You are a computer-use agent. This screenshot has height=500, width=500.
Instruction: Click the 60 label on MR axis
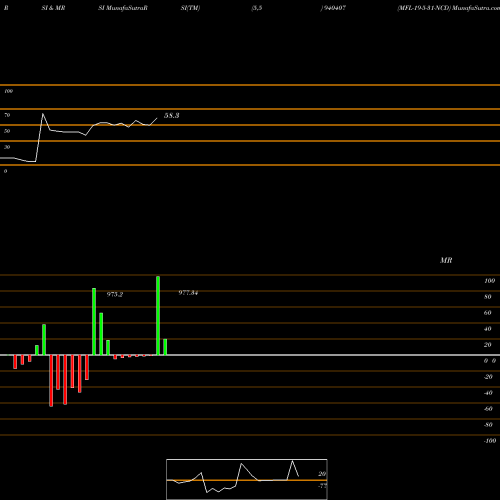pyautogui.click(x=488, y=313)
